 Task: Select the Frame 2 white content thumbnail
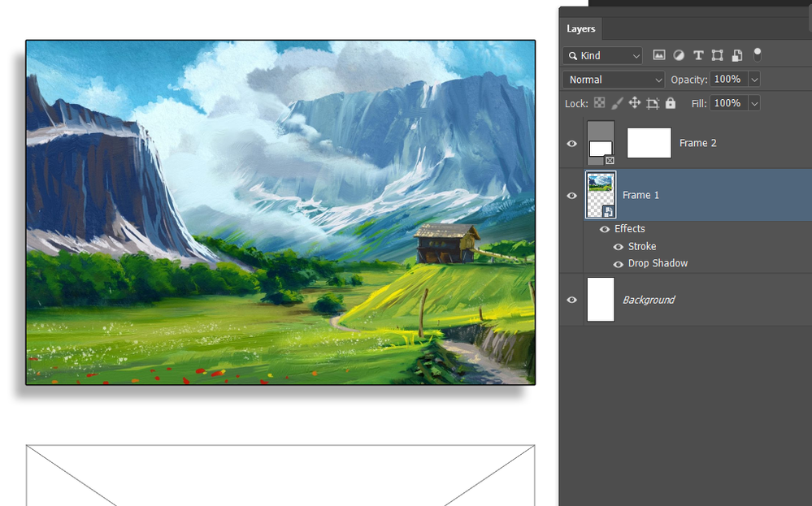(x=649, y=143)
